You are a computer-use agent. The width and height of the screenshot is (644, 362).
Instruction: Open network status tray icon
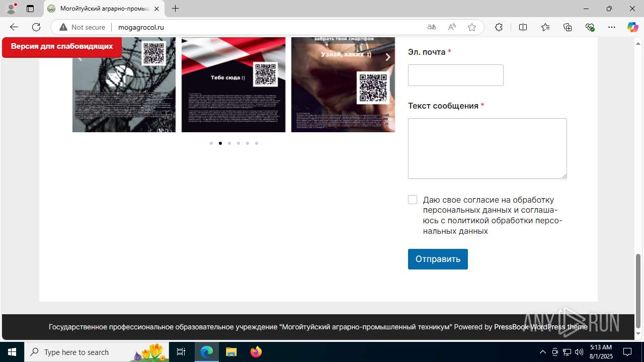coord(567,352)
